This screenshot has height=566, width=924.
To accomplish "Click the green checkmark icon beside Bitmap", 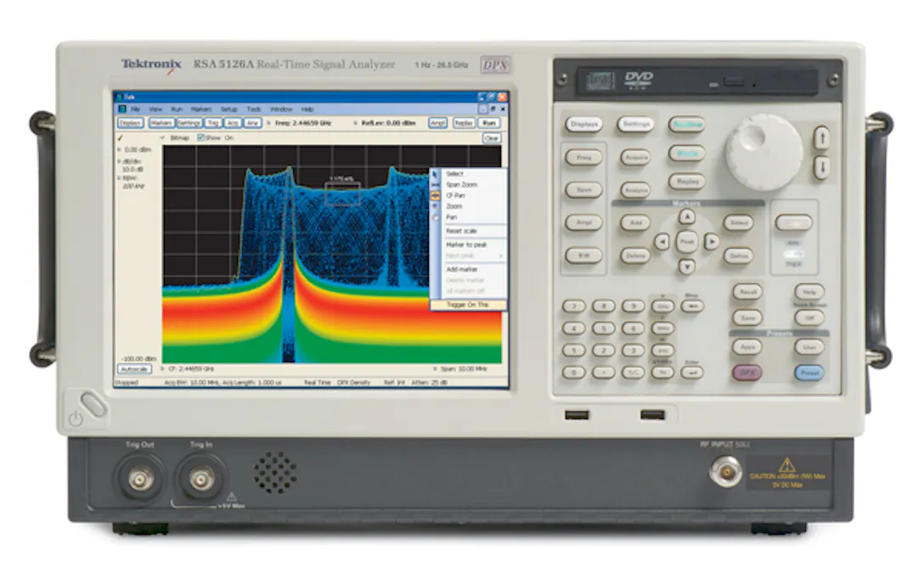I will [121, 137].
